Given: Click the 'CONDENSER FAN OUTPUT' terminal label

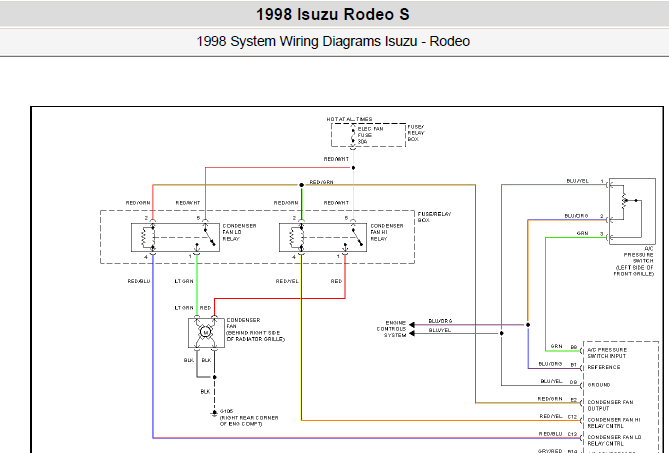Looking at the screenshot, I should pyautogui.click(x=610, y=405).
